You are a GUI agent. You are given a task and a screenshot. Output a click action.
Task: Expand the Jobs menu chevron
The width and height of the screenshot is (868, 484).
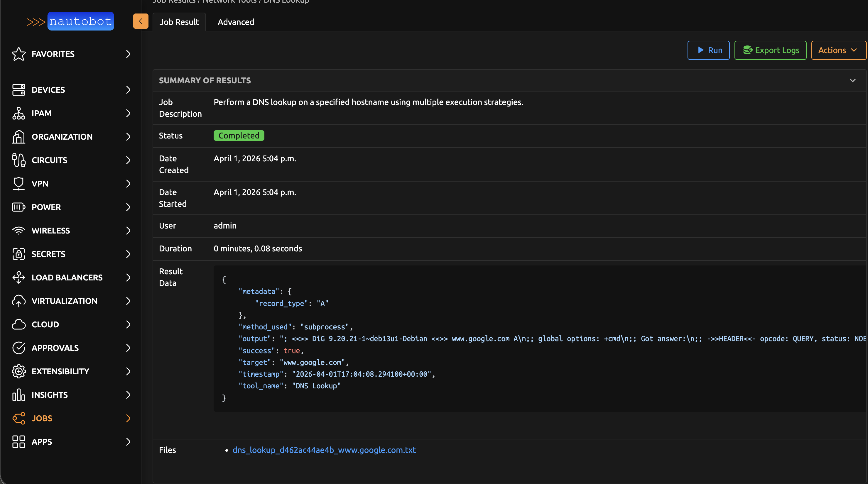(x=128, y=418)
